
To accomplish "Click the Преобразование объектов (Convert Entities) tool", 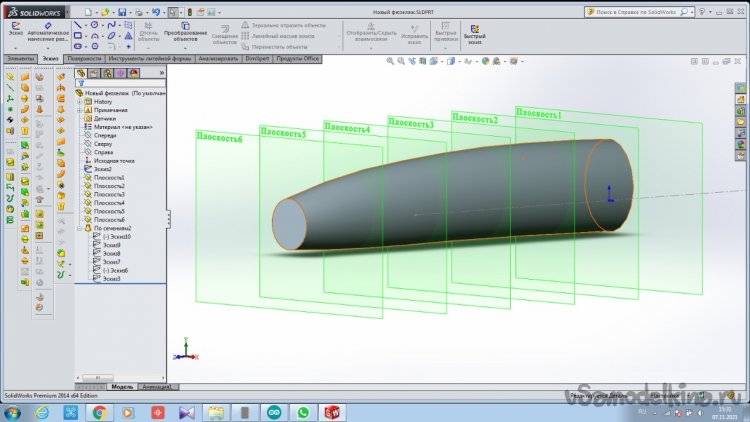I will pyautogui.click(x=186, y=32).
